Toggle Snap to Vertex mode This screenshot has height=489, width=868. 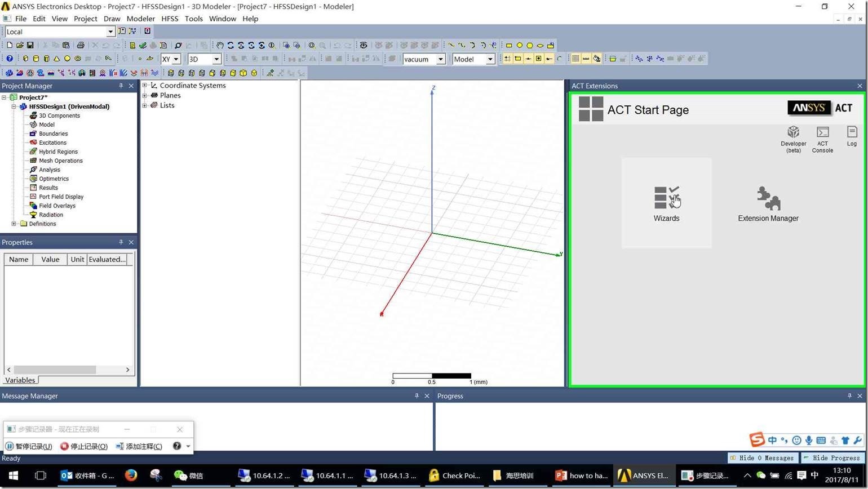point(517,59)
